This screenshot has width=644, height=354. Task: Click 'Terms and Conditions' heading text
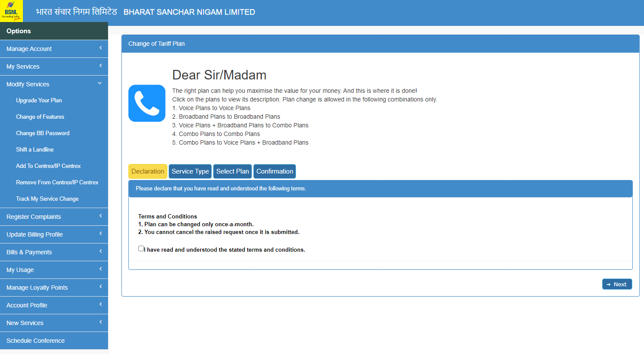[x=168, y=216]
